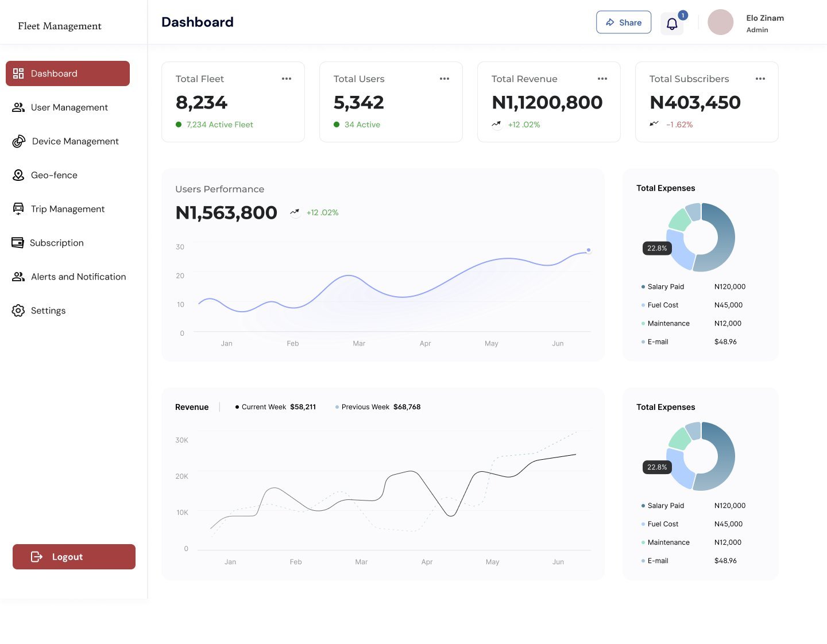Click N12,000 in lower Total Expenses
The height and width of the screenshot is (644, 827).
point(728,542)
